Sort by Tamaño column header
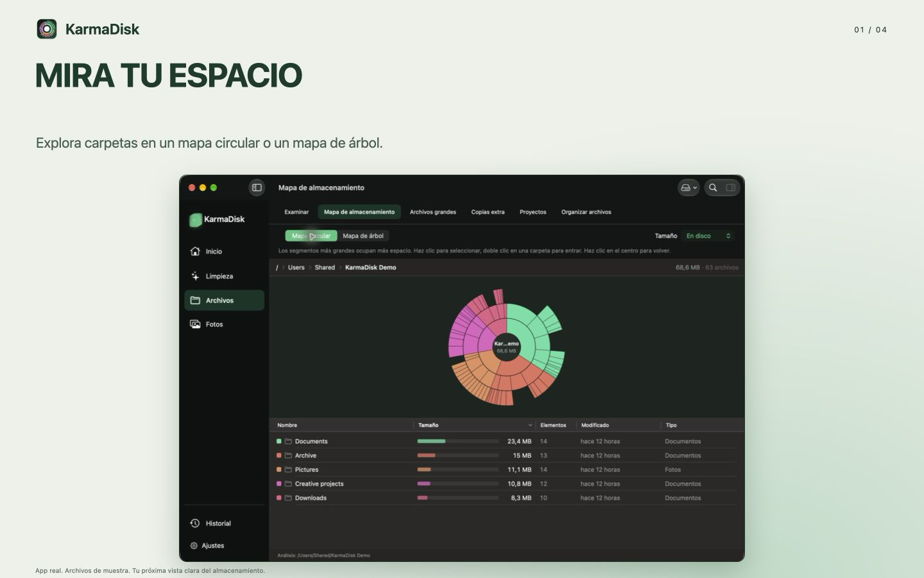This screenshot has height=578, width=924. pos(429,425)
